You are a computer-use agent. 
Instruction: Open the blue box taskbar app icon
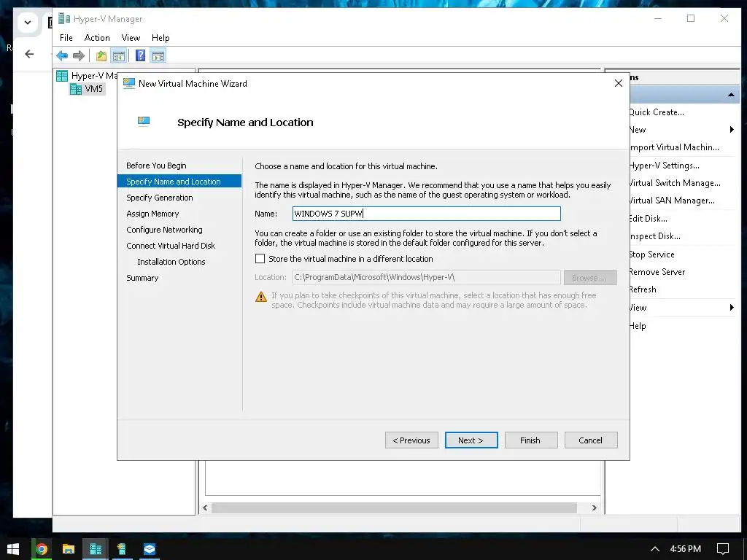tap(150, 549)
